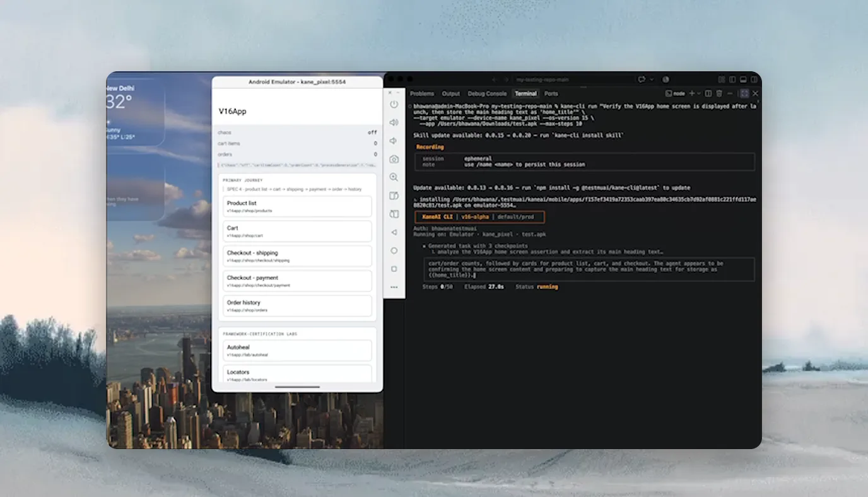
Task: Click the emulator Overview square button
Action: (394, 269)
